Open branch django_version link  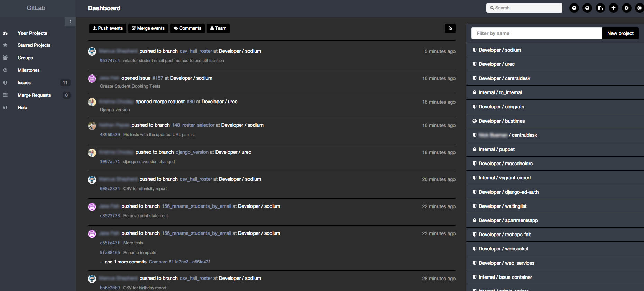(192, 152)
